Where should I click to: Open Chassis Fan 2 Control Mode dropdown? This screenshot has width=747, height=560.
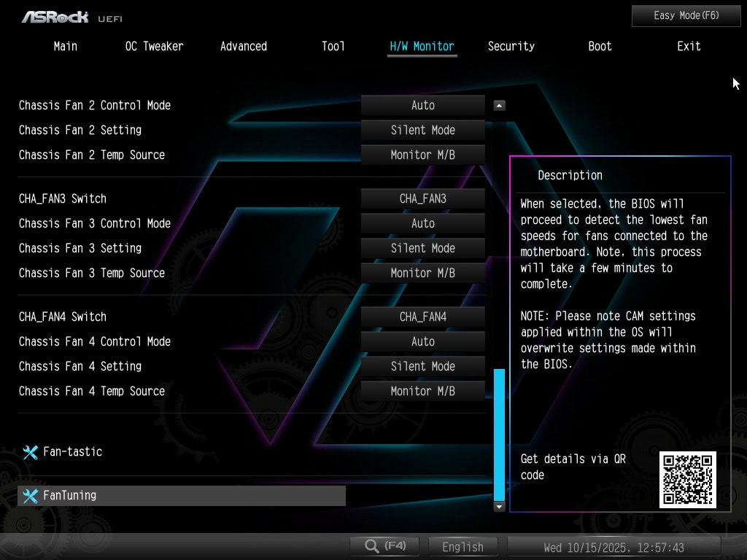coord(422,106)
